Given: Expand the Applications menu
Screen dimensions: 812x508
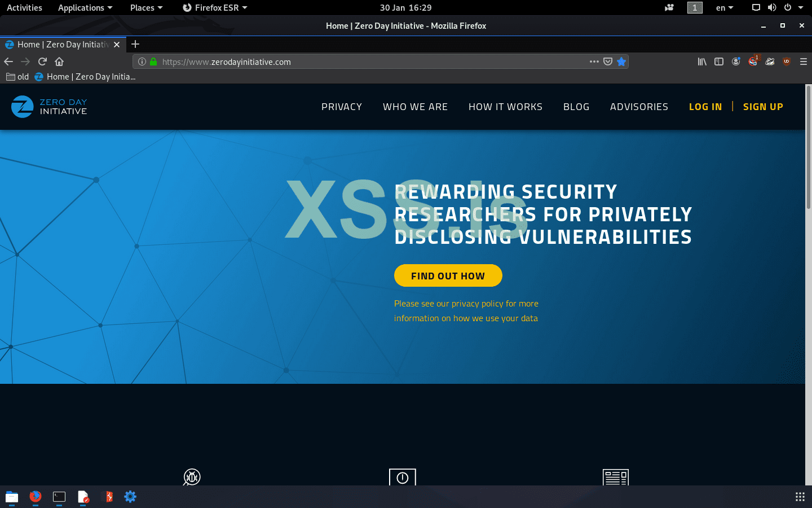Looking at the screenshot, I should [x=85, y=7].
